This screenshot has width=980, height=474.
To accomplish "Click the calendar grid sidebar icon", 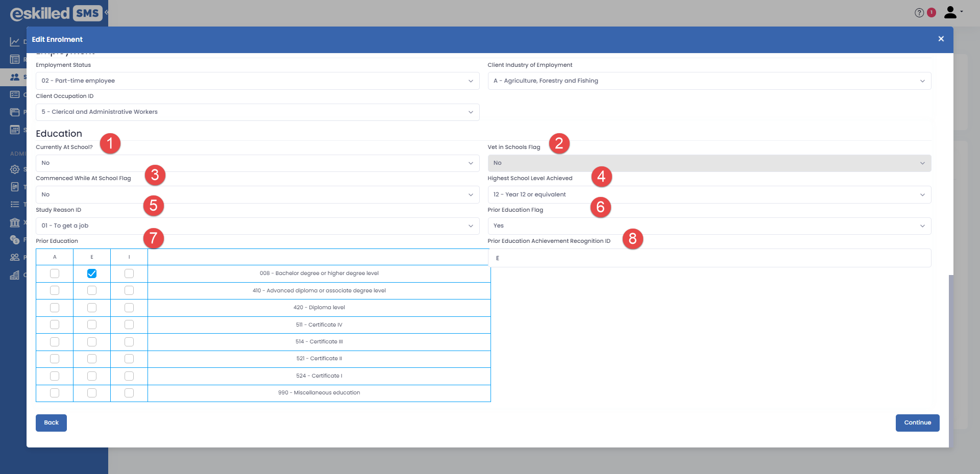I will coord(15,130).
